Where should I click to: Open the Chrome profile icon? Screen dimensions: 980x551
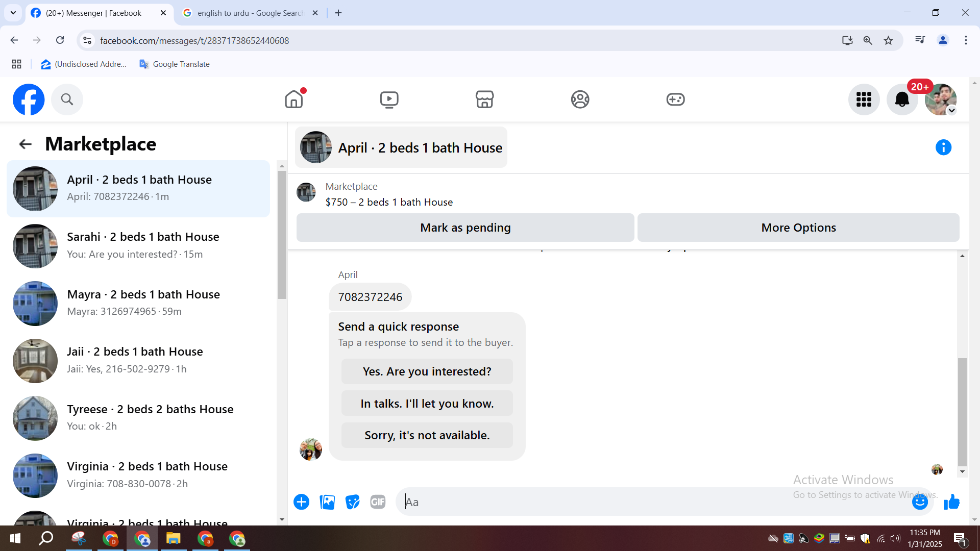pyautogui.click(x=943, y=40)
